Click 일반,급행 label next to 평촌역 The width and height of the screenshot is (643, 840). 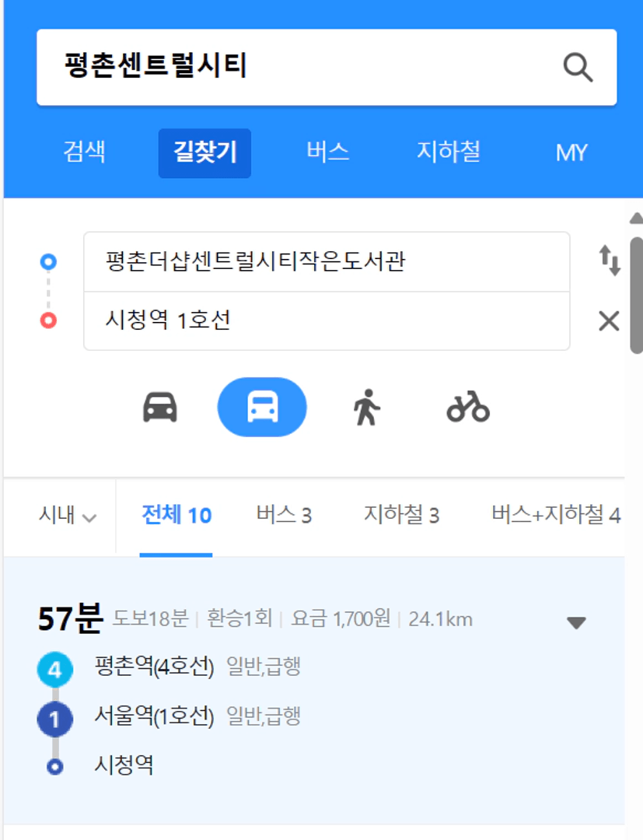(x=264, y=667)
